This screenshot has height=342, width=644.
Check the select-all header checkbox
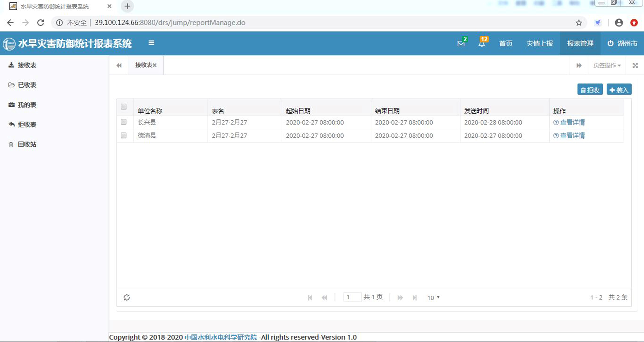(x=123, y=107)
